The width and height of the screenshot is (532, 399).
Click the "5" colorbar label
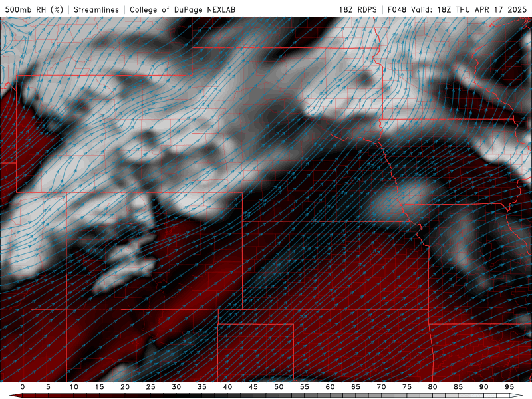[x=48, y=387]
